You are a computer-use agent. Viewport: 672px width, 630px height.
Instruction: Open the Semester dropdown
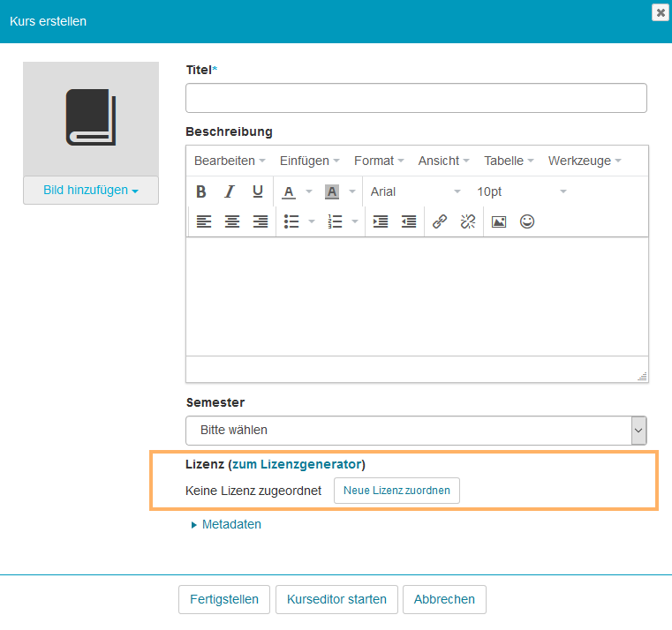(416, 431)
